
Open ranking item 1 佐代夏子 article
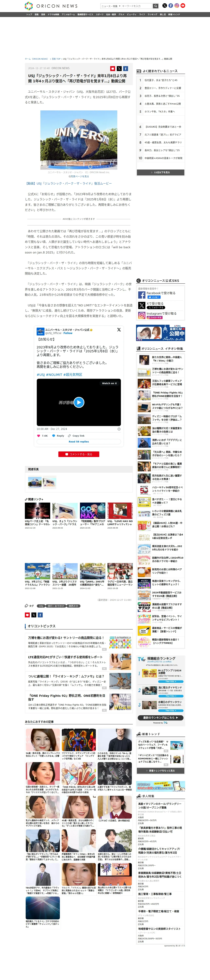click(x=160, y=80)
